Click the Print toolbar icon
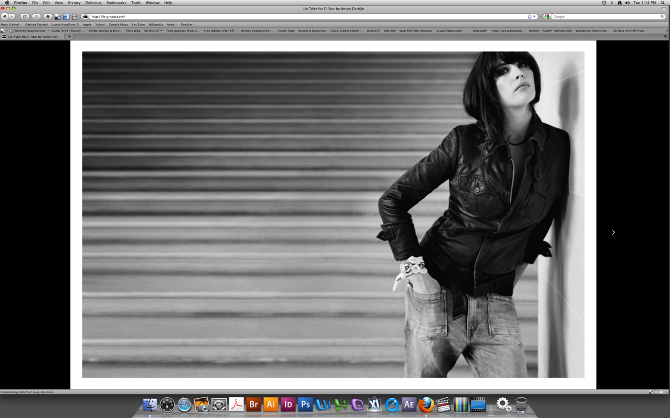The height and width of the screenshot is (418, 670). coord(75,16)
